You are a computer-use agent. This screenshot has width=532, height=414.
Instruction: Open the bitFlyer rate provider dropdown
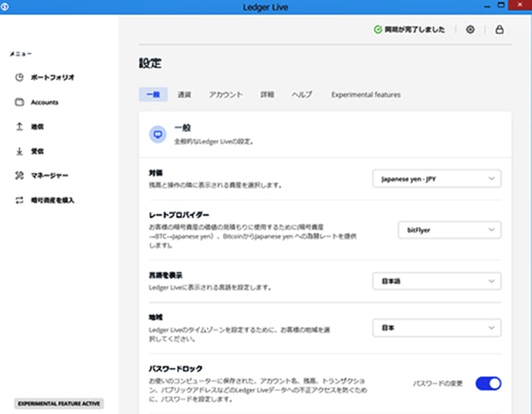[450, 230]
